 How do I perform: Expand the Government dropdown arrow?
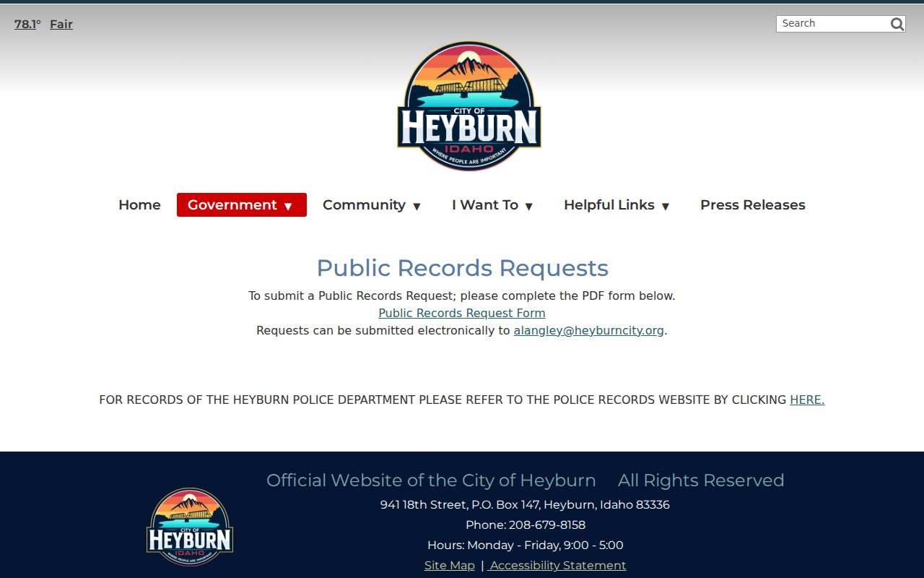(288, 206)
